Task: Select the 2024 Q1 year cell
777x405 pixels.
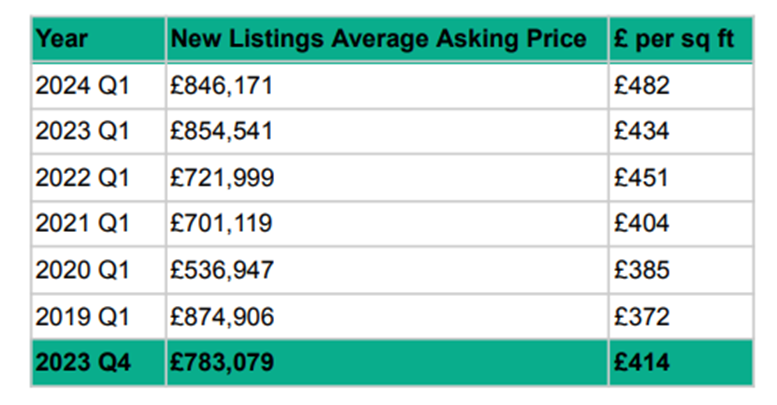Action: pyautogui.click(x=82, y=86)
